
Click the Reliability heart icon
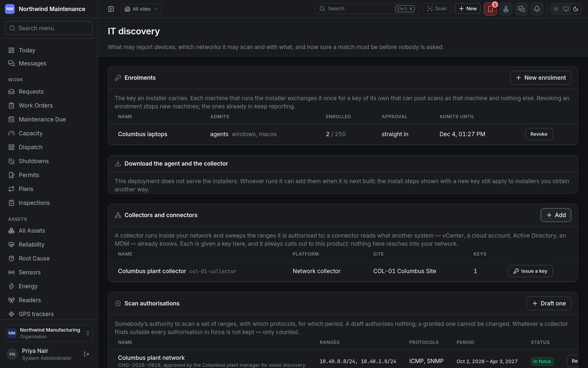(11, 244)
